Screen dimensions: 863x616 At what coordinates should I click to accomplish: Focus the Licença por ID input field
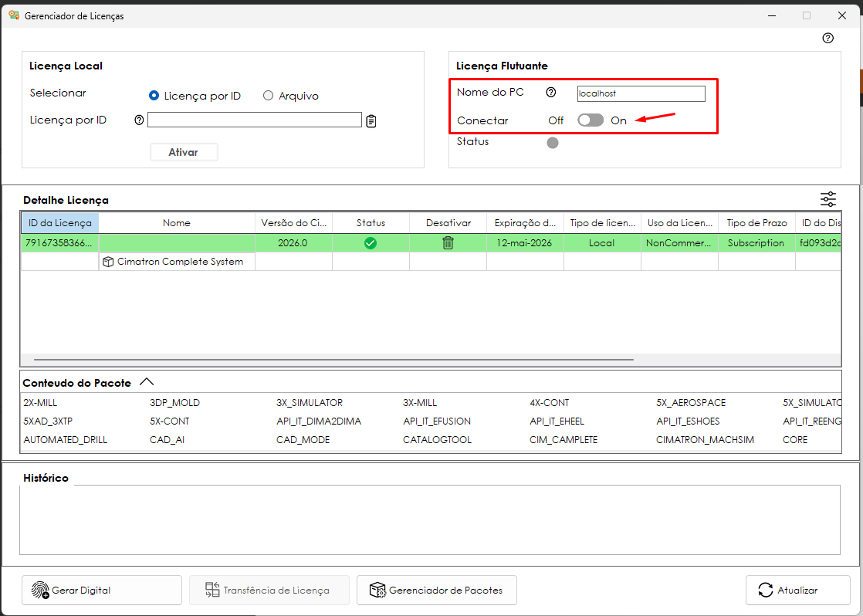(x=254, y=120)
